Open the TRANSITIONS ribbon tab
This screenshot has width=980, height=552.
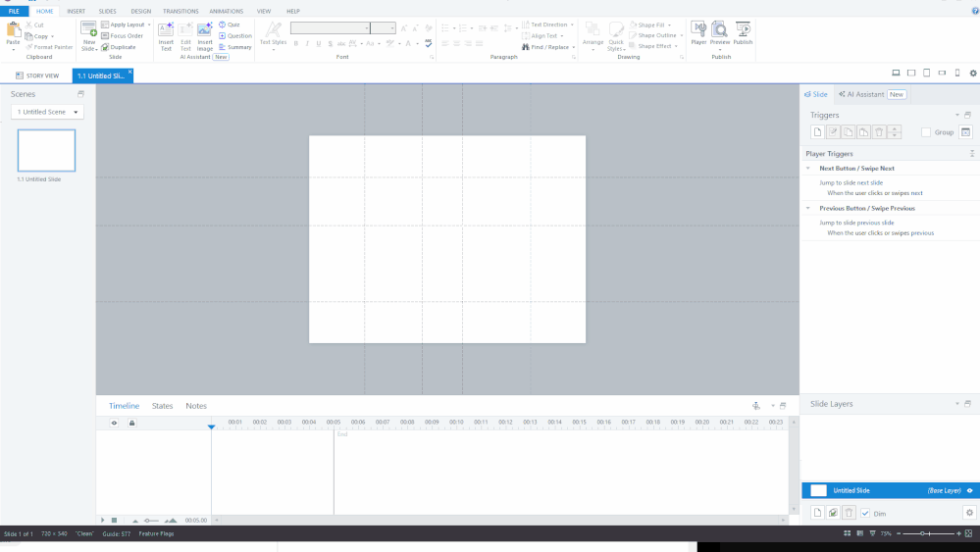point(181,11)
